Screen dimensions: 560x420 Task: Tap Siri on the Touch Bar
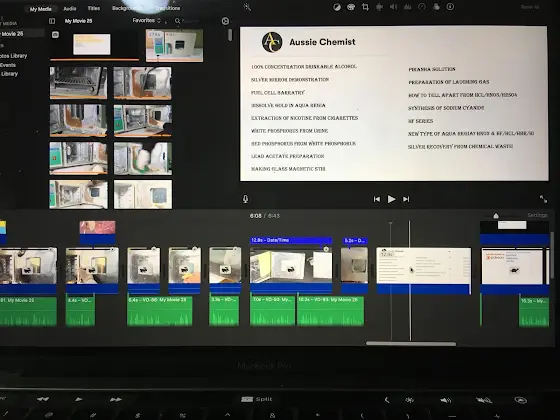coord(520,400)
